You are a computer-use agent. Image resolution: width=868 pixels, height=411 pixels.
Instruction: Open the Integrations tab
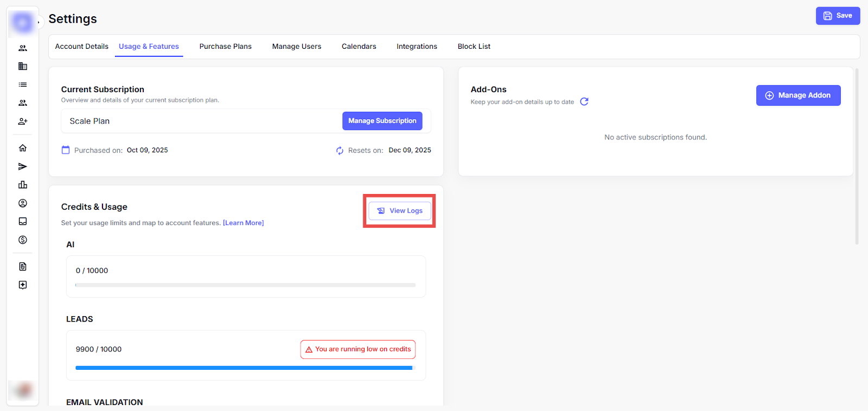coord(417,47)
